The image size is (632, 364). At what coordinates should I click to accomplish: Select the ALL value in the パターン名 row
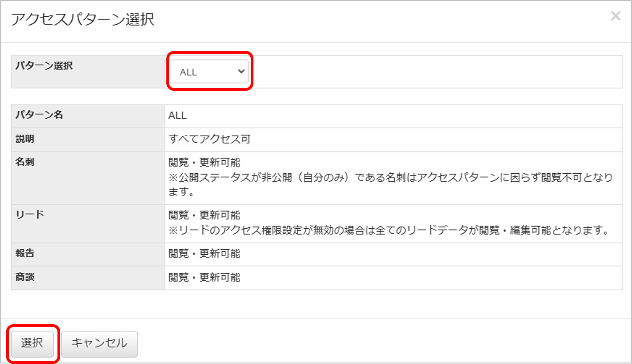tap(177, 116)
